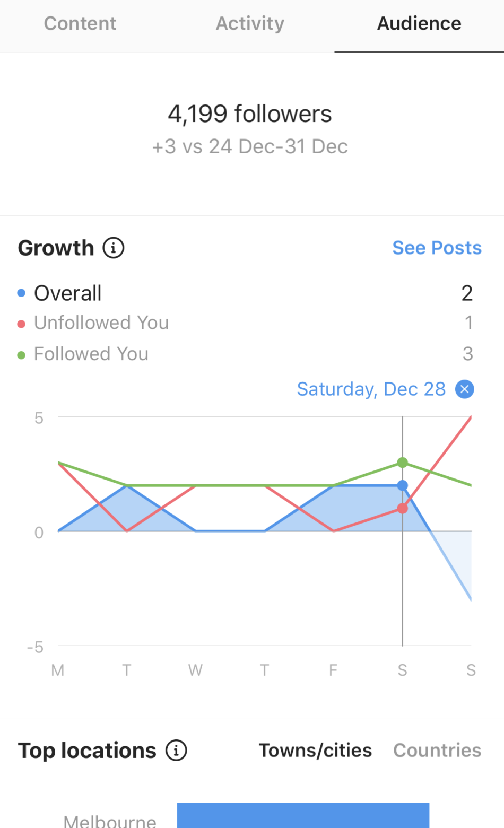Image resolution: width=504 pixels, height=828 pixels.
Task: Dismiss the Saturday, Dec 28 selection
Action: pos(464,389)
